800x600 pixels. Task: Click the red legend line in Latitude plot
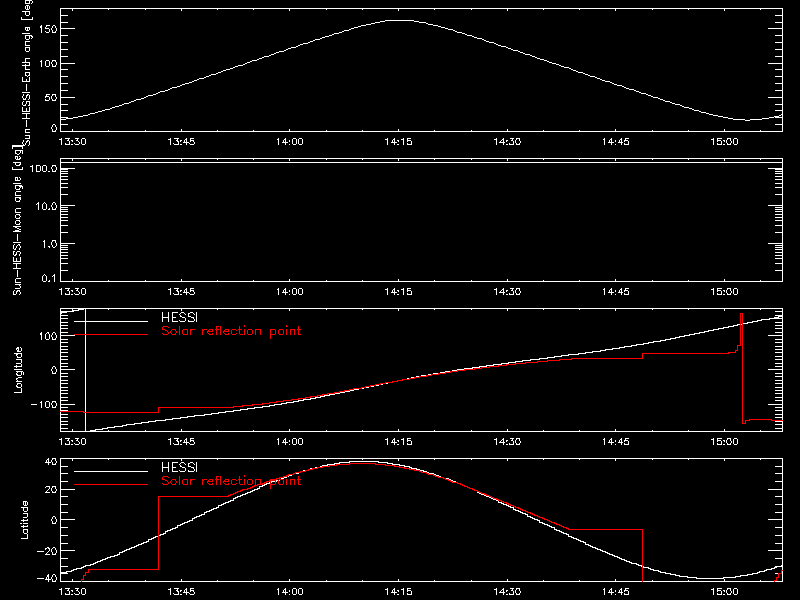pos(111,484)
